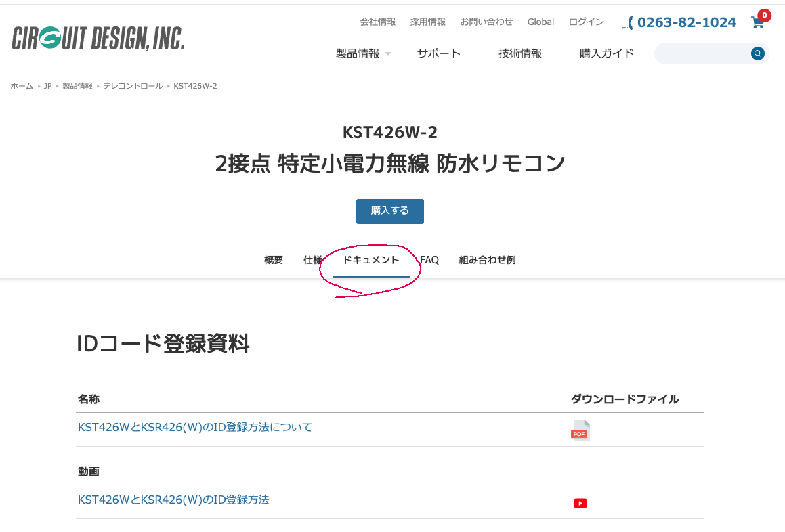This screenshot has height=532, width=785.
Task: Click the ダウンロードファイル column header
Action: coord(624,399)
